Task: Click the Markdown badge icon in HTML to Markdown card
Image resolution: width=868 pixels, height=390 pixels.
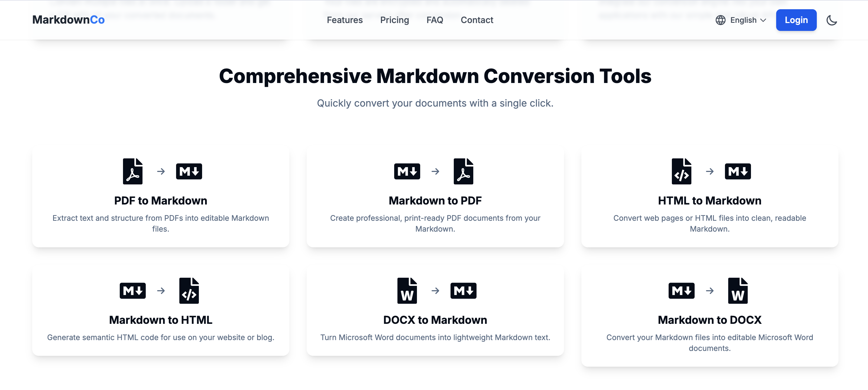Action: click(738, 171)
